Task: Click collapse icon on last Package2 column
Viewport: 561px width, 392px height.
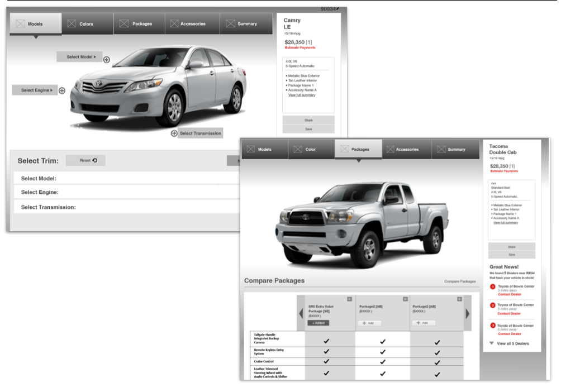Action: (459, 299)
